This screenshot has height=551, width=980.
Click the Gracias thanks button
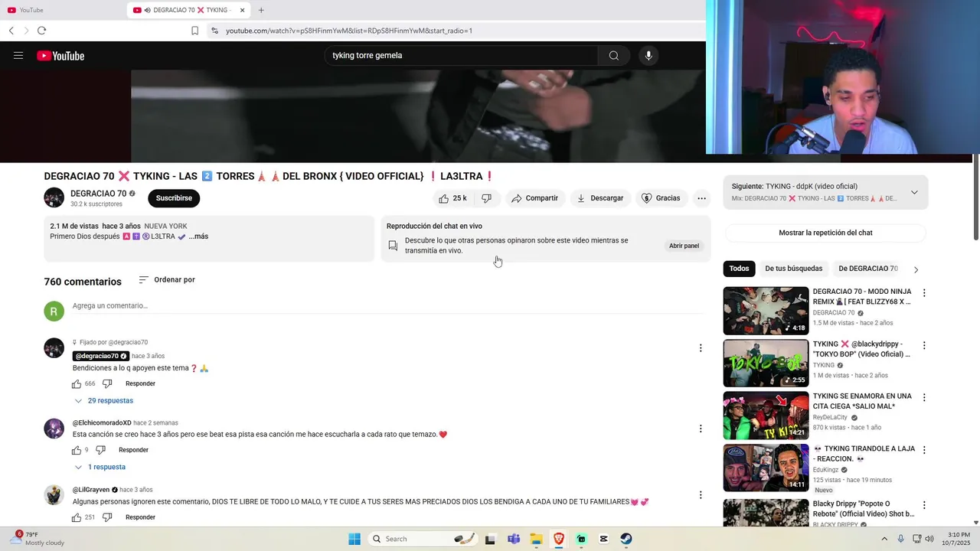(x=661, y=198)
